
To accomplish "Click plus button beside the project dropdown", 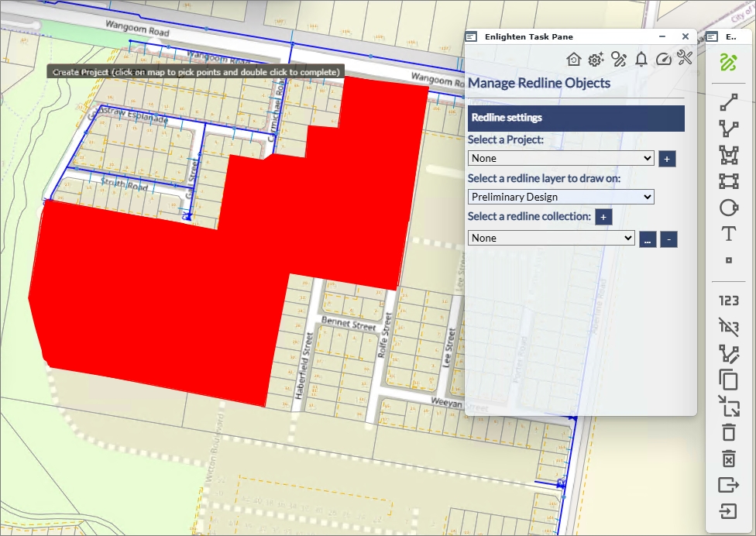I will tap(667, 159).
